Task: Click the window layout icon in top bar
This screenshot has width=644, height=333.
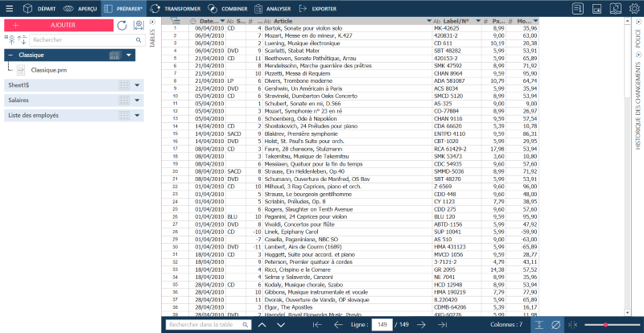Action: (x=597, y=8)
